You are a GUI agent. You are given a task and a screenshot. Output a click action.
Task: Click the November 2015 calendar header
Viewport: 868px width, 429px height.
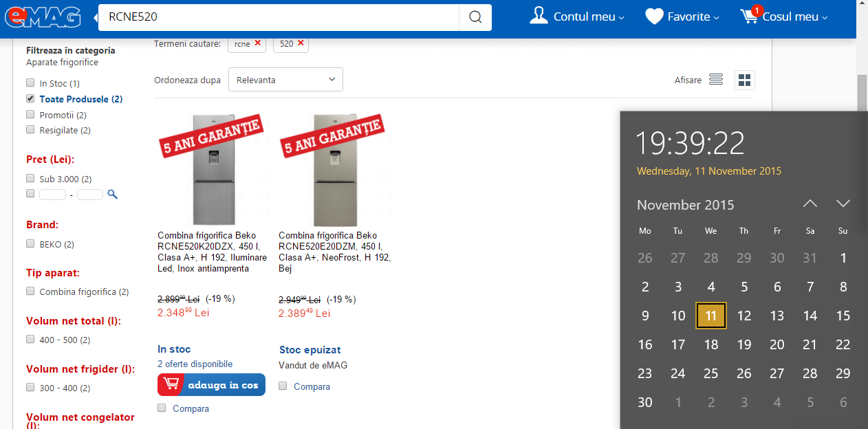click(686, 205)
